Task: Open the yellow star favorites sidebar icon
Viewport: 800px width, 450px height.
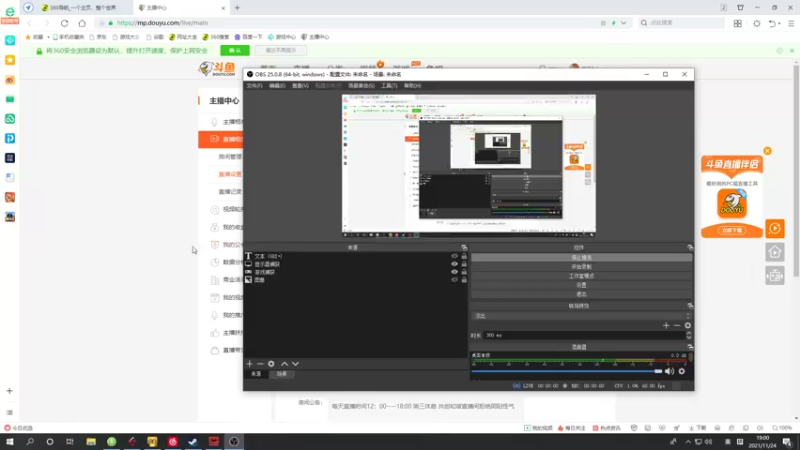Action: (10, 60)
